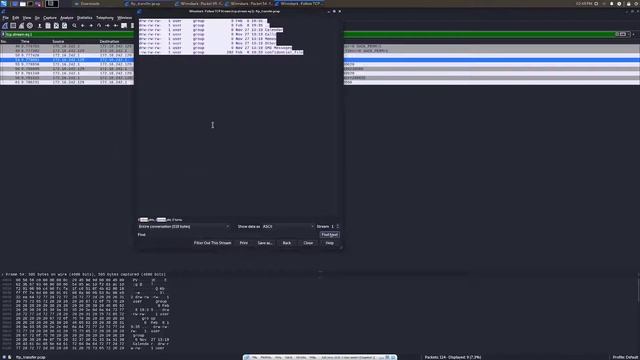Click the Find text field in the dialog
640x360 pixels.
coord(233,235)
